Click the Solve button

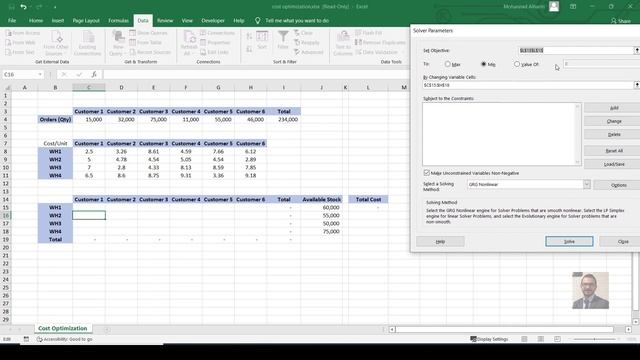coord(569,242)
